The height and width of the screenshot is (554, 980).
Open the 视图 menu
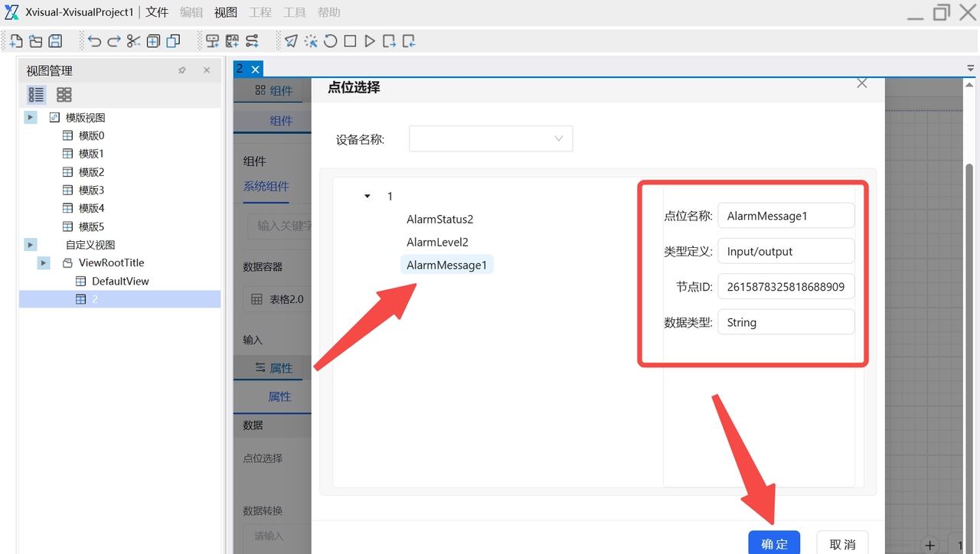point(226,12)
